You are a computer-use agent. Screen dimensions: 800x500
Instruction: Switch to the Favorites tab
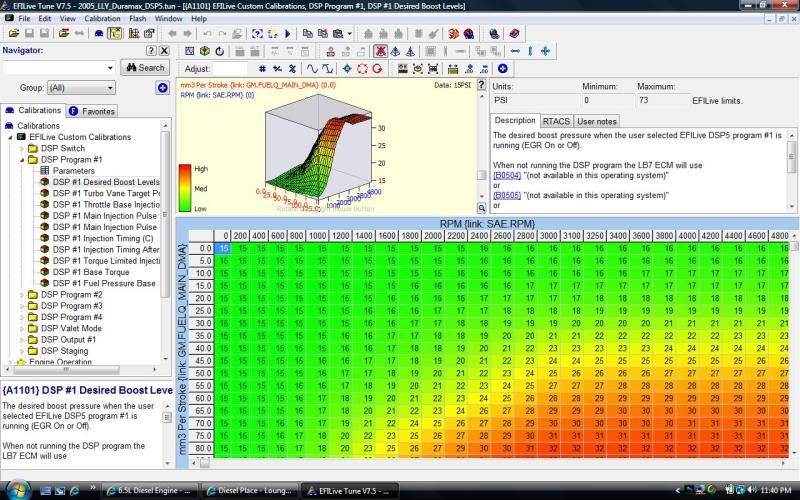(92, 111)
